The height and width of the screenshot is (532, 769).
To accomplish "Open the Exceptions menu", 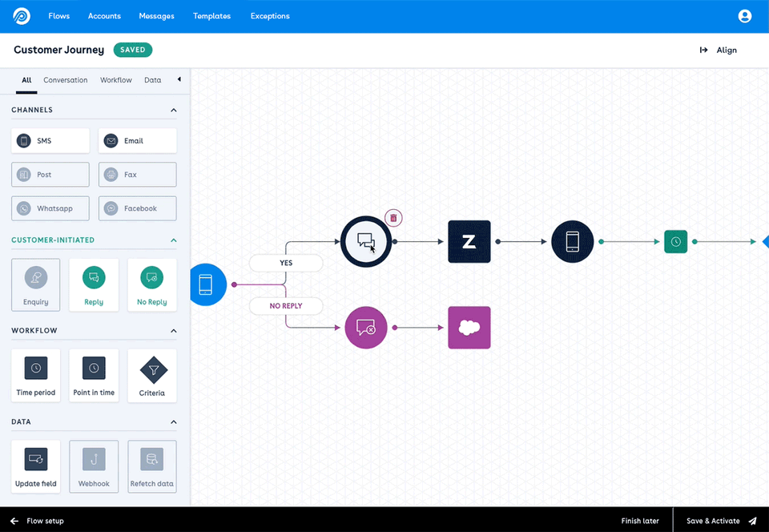I will pos(270,16).
